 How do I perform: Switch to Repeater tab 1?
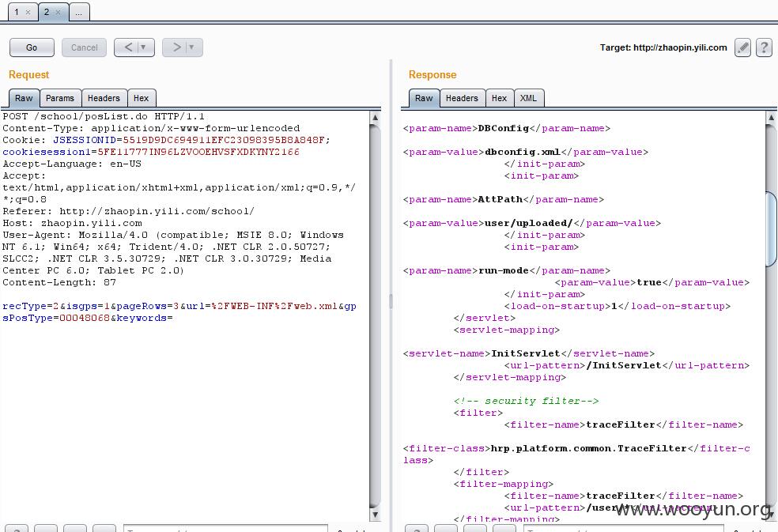(17, 12)
